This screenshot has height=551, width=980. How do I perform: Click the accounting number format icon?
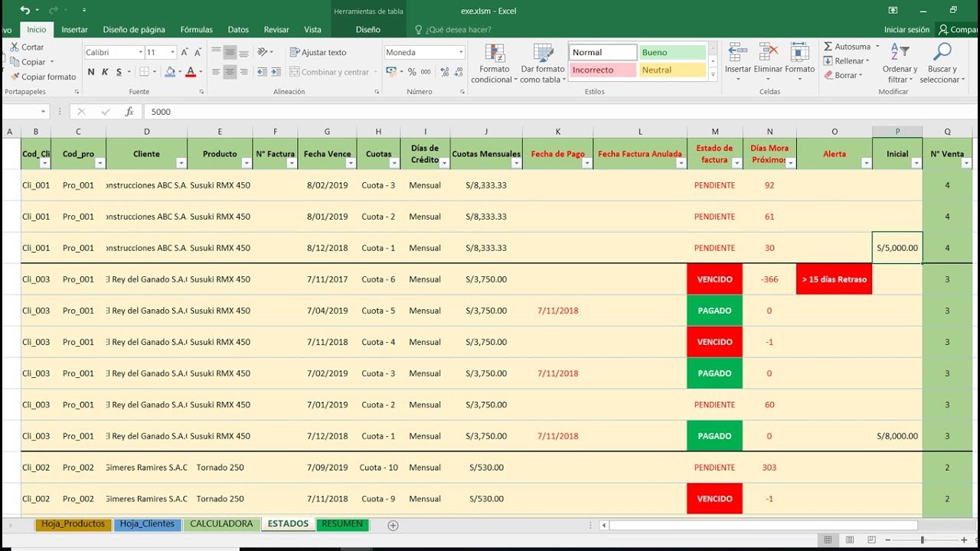(x=391, y=72)
